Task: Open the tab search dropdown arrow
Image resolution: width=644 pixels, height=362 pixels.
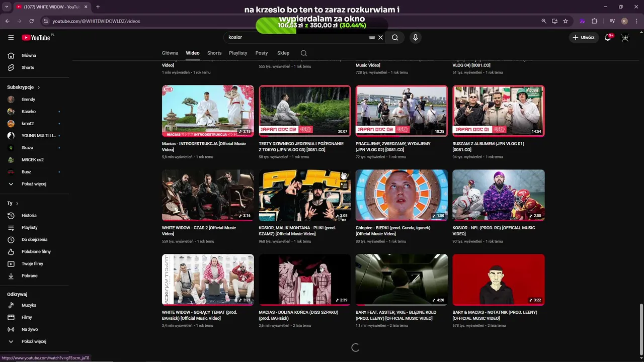Action: (6, 7)
